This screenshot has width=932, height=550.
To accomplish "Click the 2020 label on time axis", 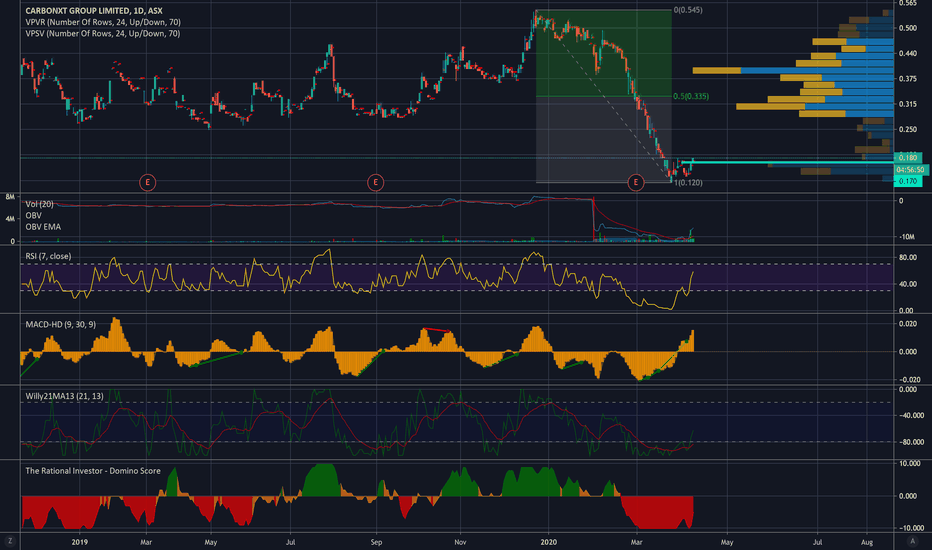I will tap(549, 542).
